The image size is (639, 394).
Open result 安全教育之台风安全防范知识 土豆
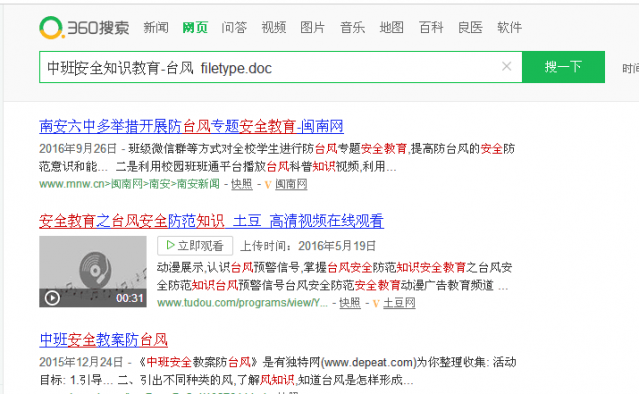(211, 221)
